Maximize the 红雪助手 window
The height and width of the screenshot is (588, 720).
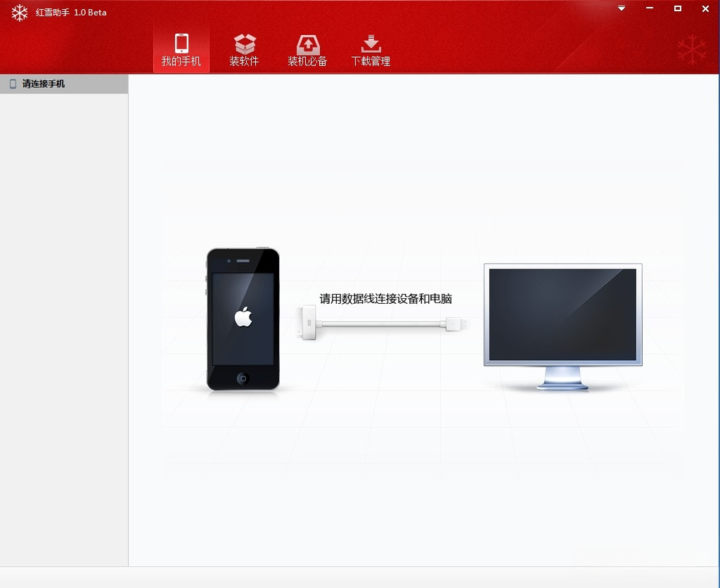pos(677,8)
